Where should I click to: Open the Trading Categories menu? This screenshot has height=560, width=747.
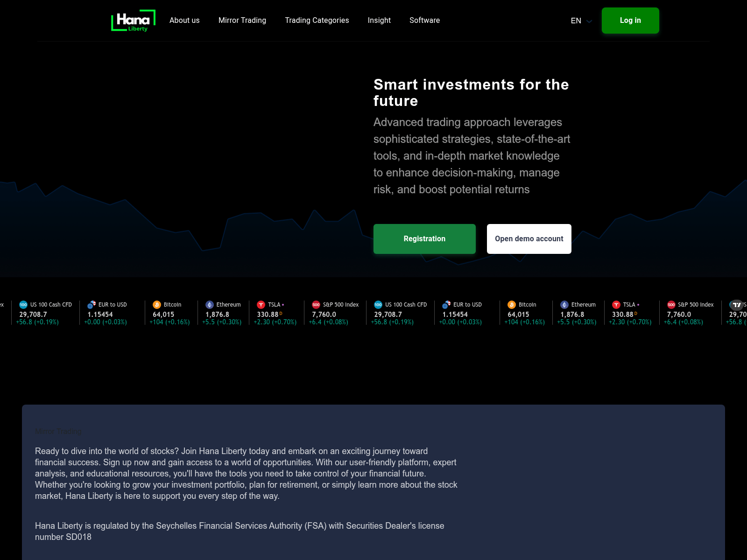(317, 21)
